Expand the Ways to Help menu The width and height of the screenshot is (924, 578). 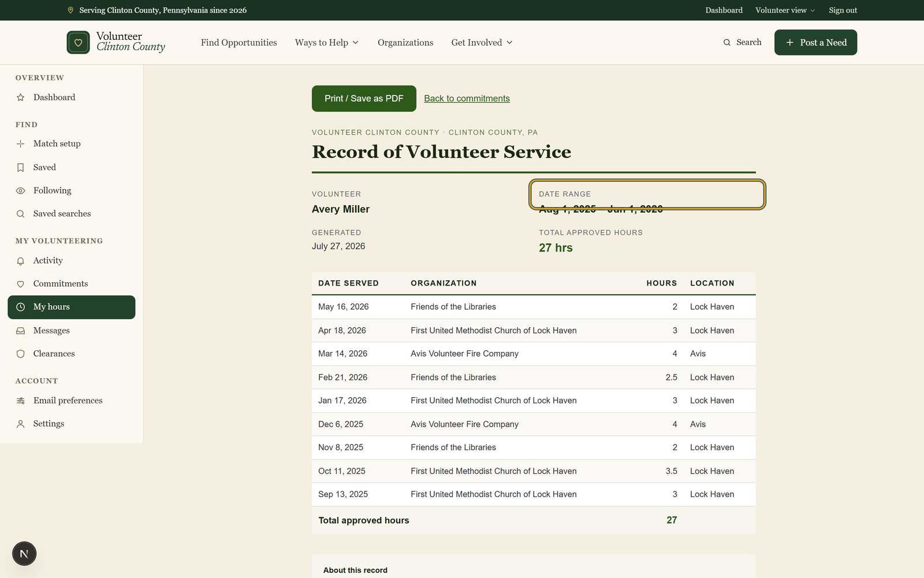[x=327, y=42]
